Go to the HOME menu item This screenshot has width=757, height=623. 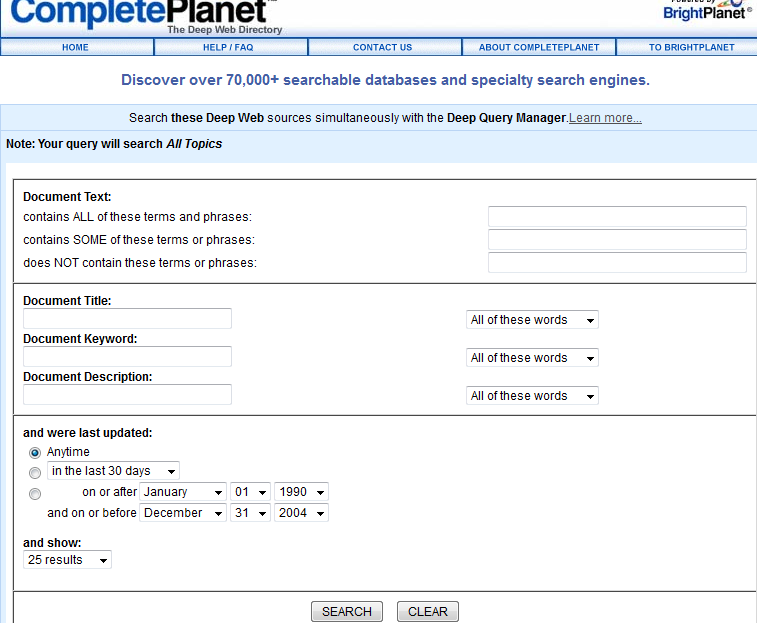click(x=75, y=47)
